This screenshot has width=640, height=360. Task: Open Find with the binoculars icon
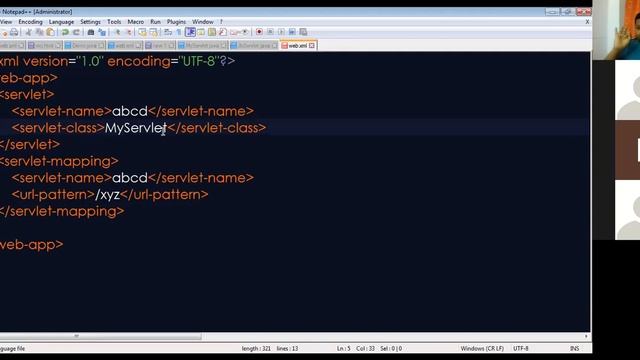point(91,32)
